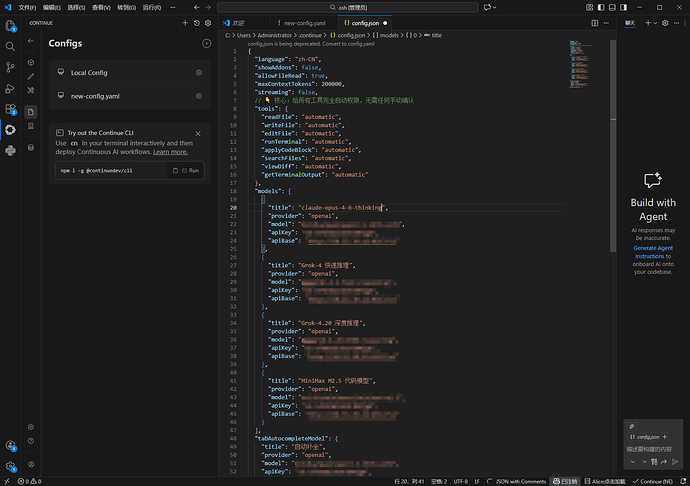Viewport: 690px width, 486px height.
Task: Switch to the Welcome tab
Action: (238, 23)
